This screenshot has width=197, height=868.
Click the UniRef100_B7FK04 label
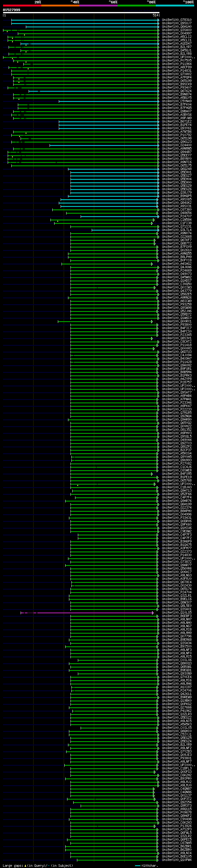pyautogui.click(x=177, y=104)
